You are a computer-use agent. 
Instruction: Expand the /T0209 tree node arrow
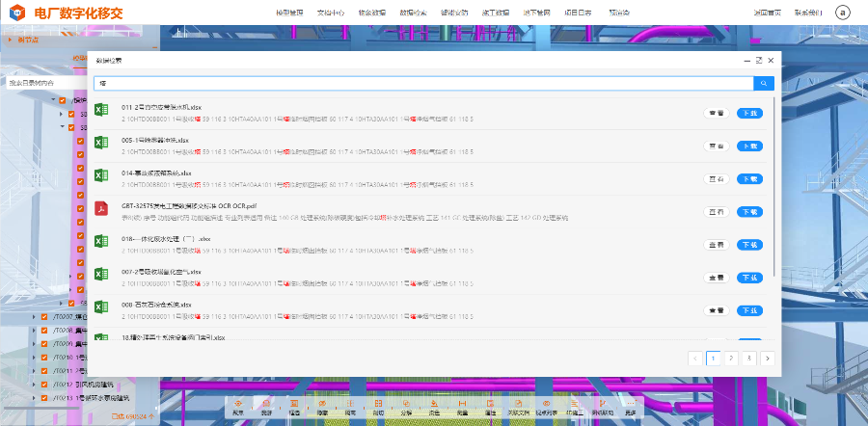[x=34, y=343]
